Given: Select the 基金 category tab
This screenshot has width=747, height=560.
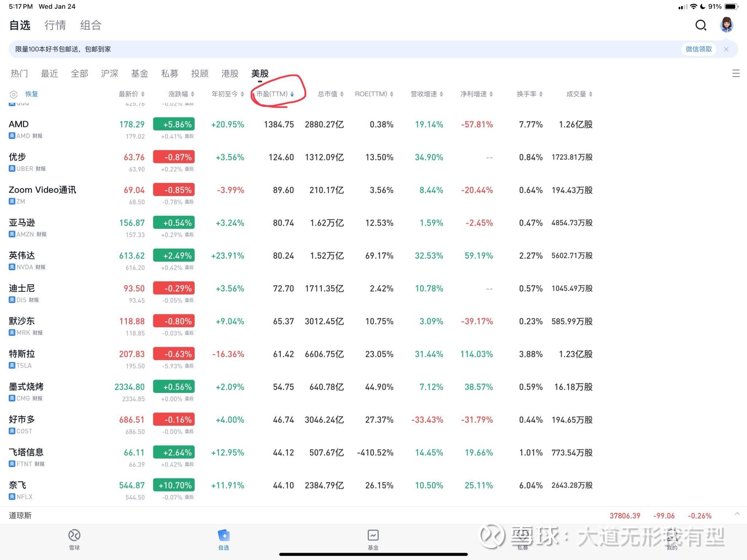Looking at the screenshot, I should (x=140, y=74).
